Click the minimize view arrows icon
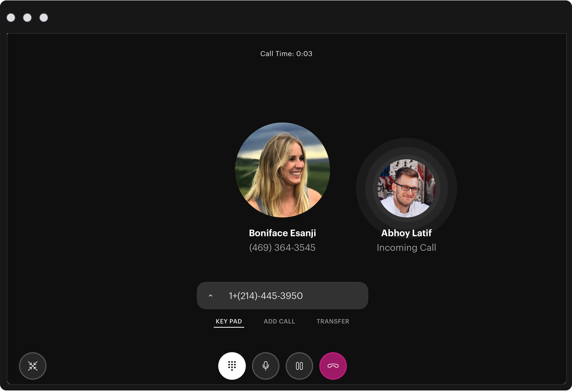The height and width of the screenshot is (392, 572). (33, 366)
